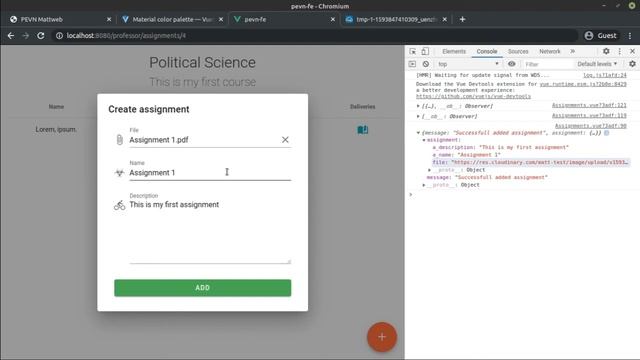Expand the last __proto__ Object node

coord(424,185)
